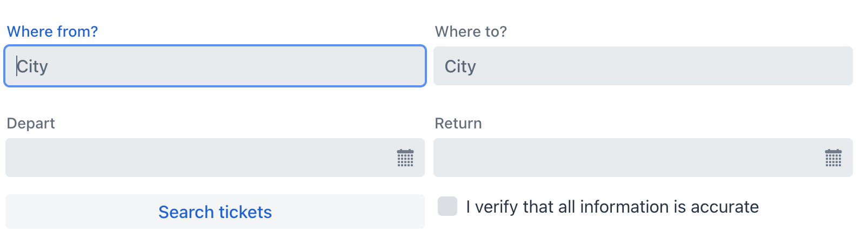Click the empty right side of the Where from? box
This screenshot has height=245, width=868.
[351, 66]
